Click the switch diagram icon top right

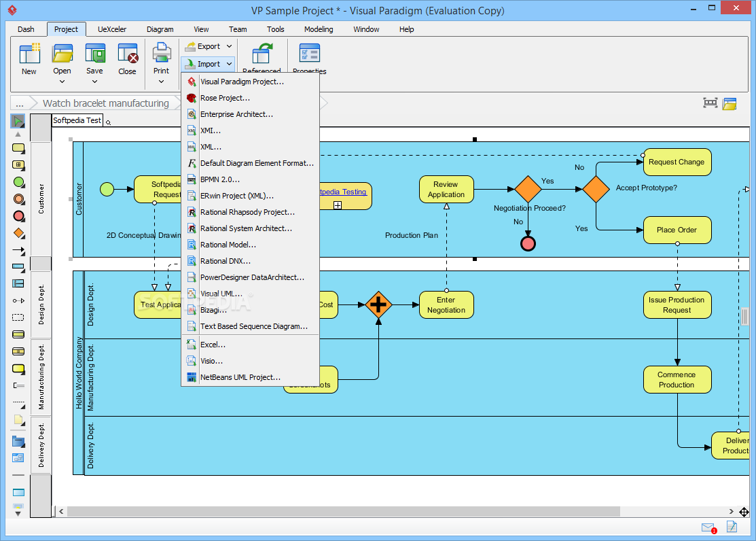point(730,103)
